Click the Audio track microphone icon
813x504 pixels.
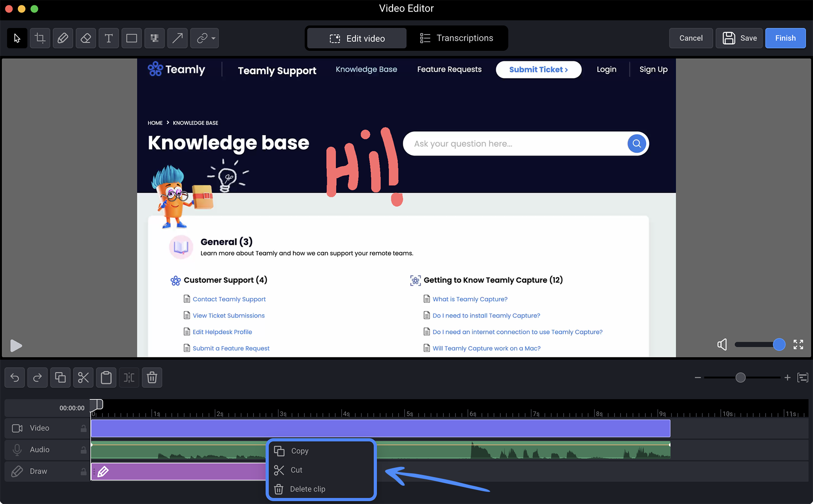(17, 450)
